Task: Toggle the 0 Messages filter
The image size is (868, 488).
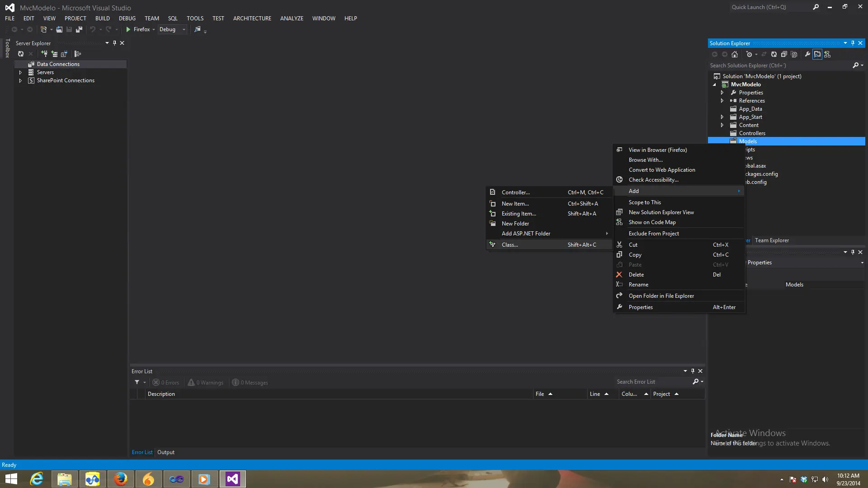Action: pyautogui.click(x=250, y=382)
